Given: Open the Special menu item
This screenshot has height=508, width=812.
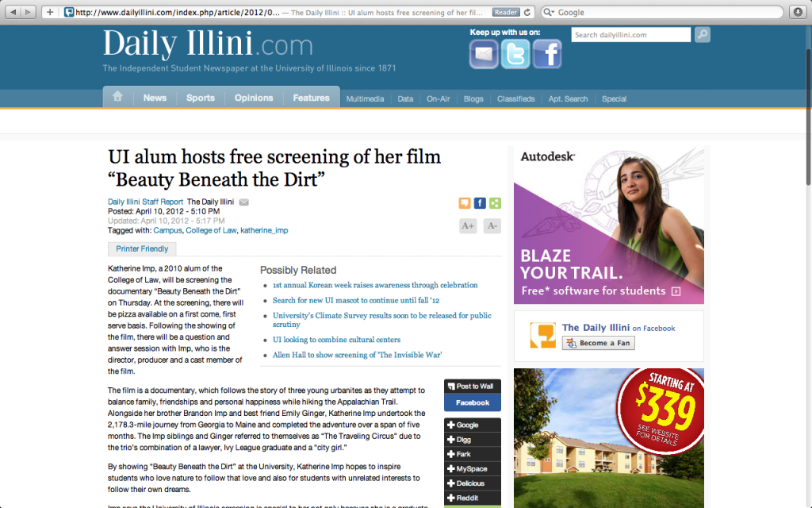Looking at the screenshot, I should (x=615, y=99).
